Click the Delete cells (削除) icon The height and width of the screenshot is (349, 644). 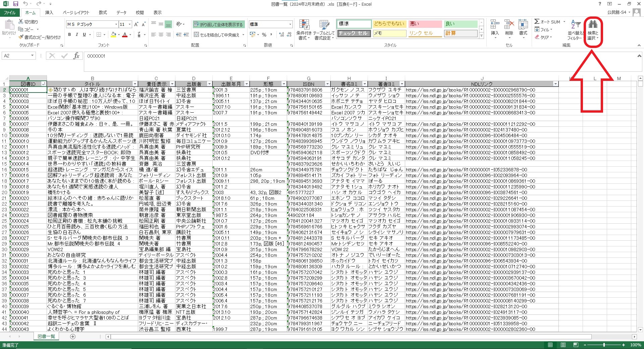coord(509,25)
